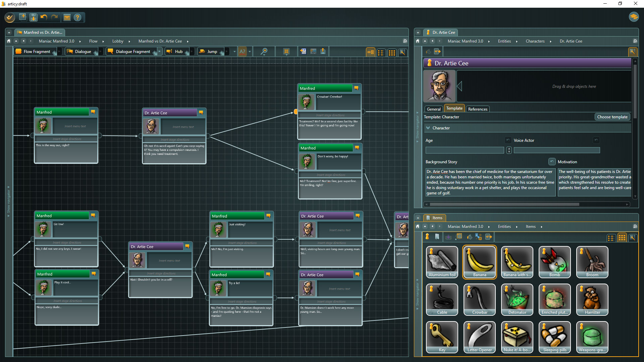
Task: Switch to the General tab
Action: coord(433,109)
